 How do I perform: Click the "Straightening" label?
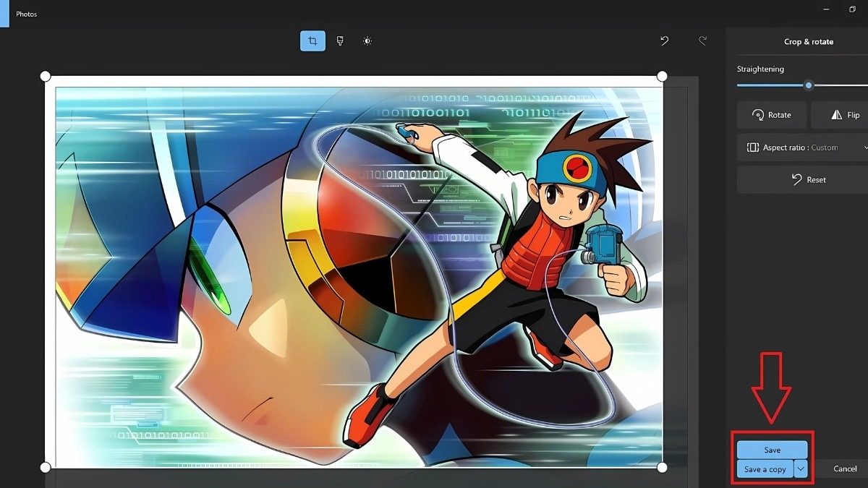760,69
